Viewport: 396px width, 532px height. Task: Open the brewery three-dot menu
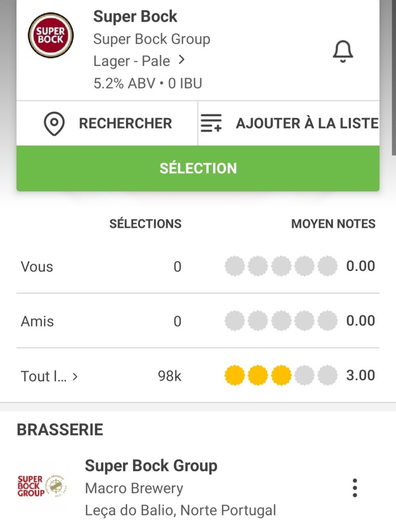pos(354,488)
